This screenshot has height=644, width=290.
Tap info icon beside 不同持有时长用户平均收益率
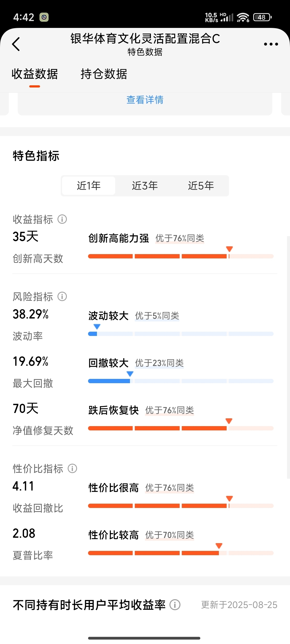[175, 605]
